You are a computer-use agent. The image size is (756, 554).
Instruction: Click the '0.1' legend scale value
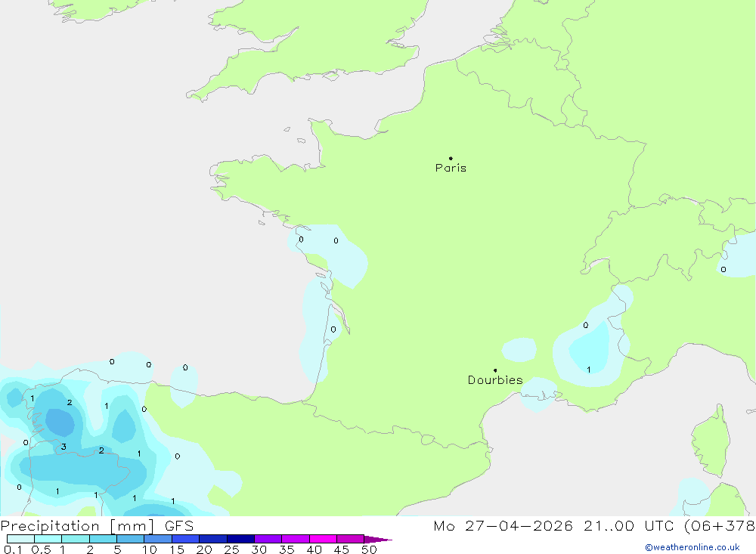pyautogui.click(x=13, y=549)
